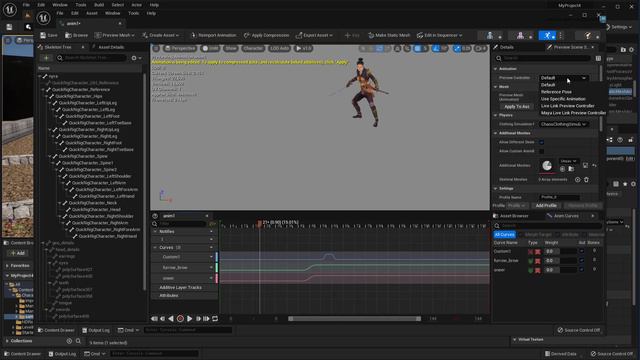Screen dimensions: 640x360
Task: Switch to Skeleton editor mode icon
Action: coord(490,36)
